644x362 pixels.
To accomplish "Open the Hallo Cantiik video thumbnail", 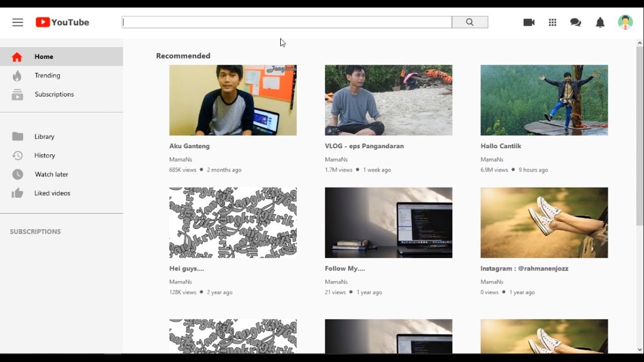I will coord(544,100).
